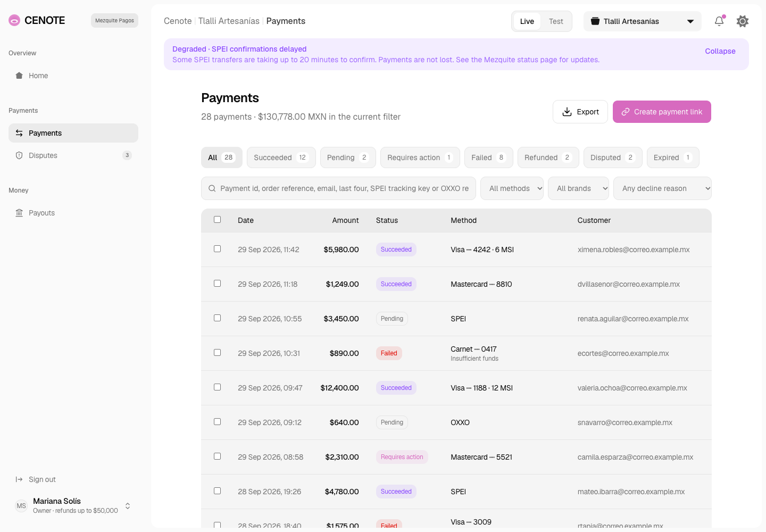
Task: Open the Any decline reason filter
Action: click(662, 188)
